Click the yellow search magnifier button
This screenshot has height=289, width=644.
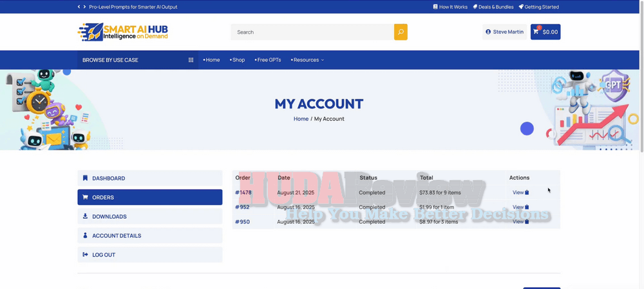coord(401,32)
